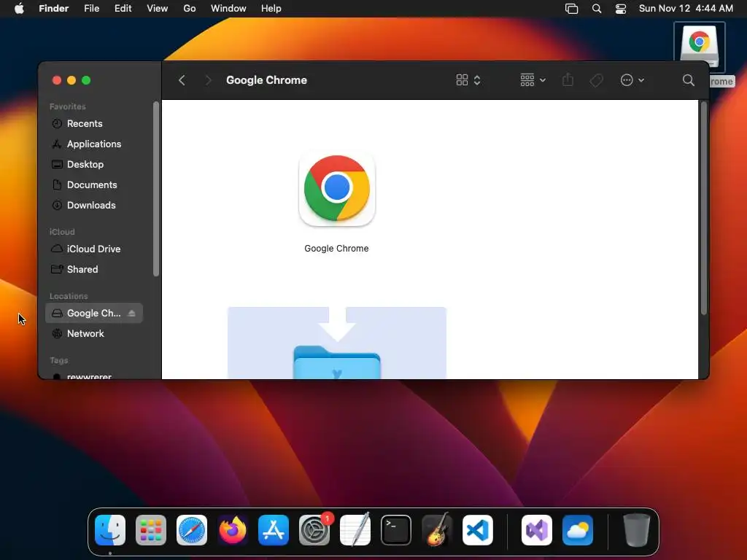Click the sidebar scrollbar
The image size is (747, 560).
(156, 189)
